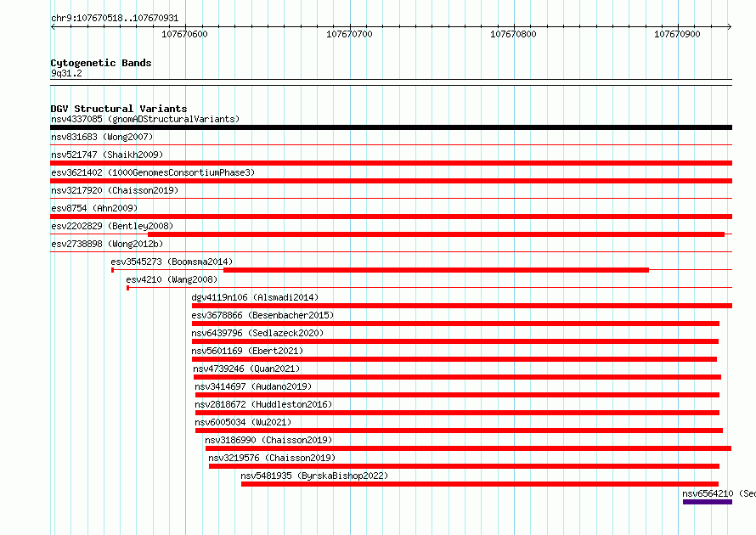Open variant nsv3186990 (Chaisson2019) label

pos(268,440)
